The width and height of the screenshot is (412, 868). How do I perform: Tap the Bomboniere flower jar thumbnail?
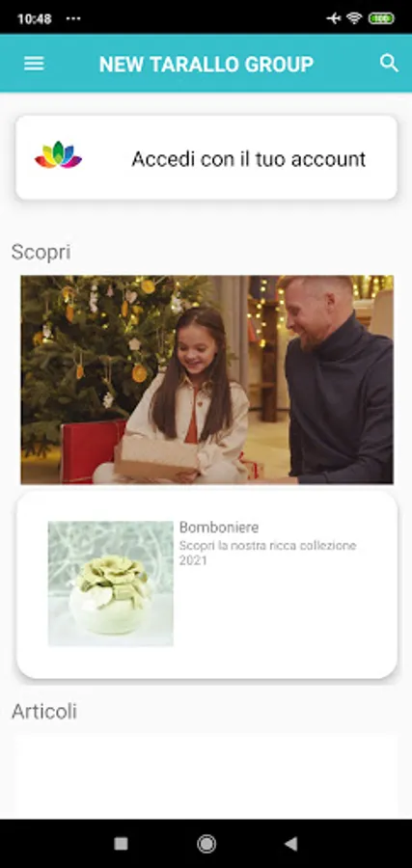(x=111, y=583)
